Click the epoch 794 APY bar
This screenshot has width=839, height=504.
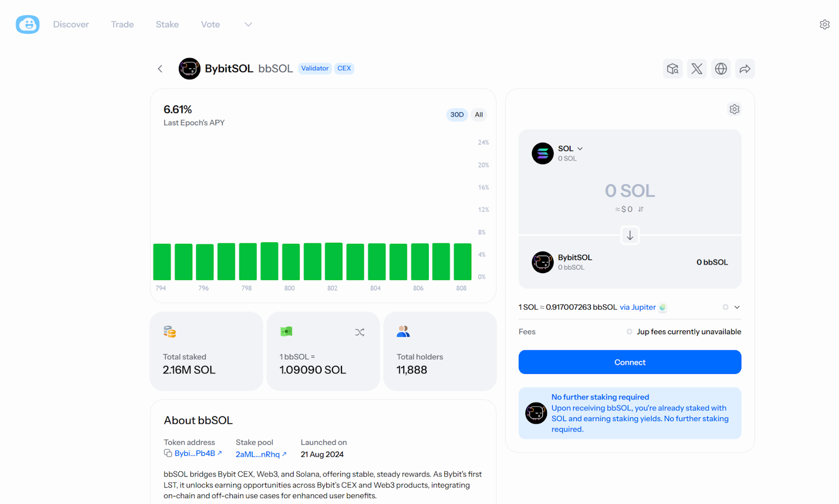coord(162,262)
